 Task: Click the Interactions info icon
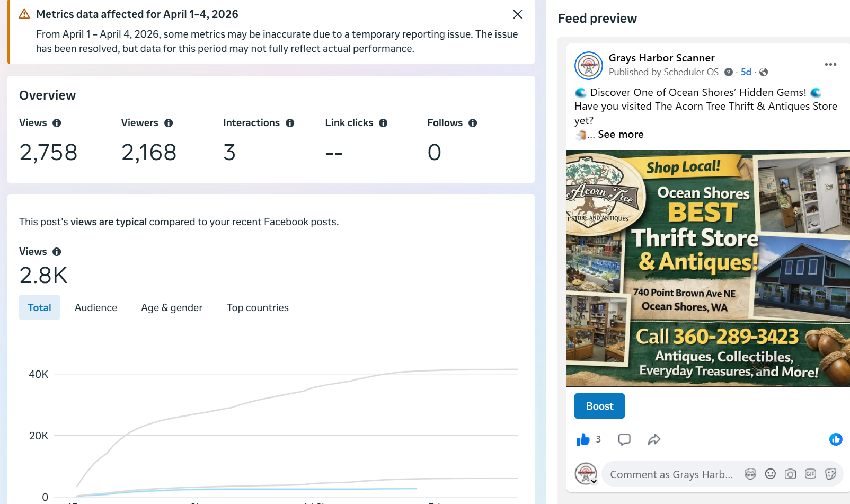290,123
